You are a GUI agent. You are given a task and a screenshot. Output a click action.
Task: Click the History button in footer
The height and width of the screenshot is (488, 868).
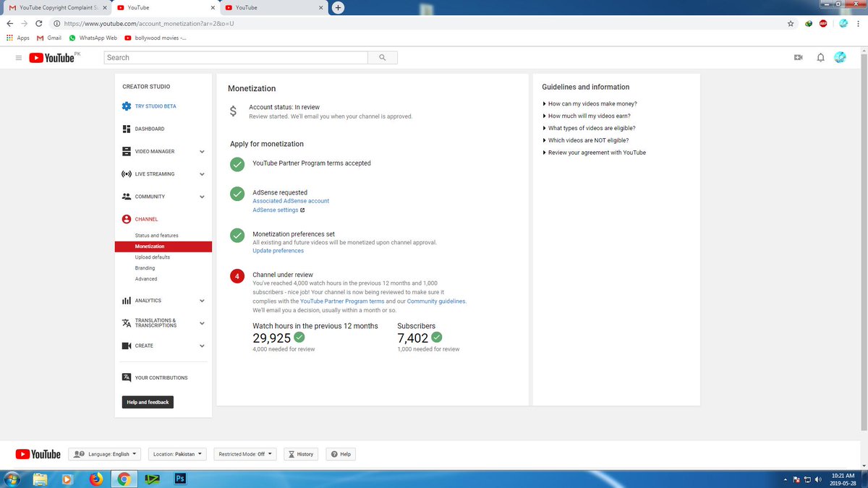click(300, 454)
